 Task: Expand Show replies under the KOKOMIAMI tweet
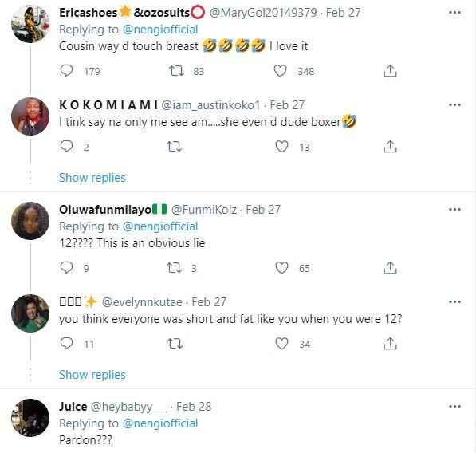[x=92, y=178]
